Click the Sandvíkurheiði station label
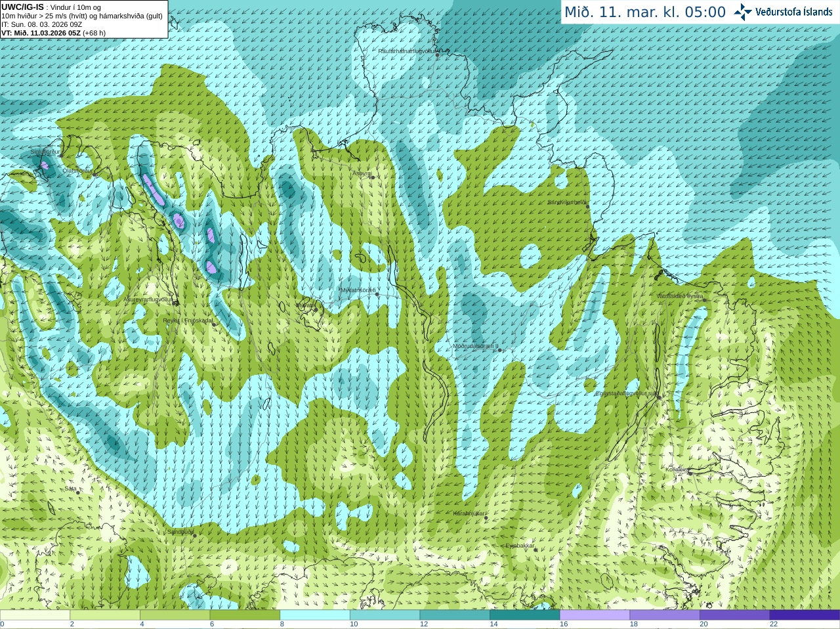840x629 pixels. pos(568,202)
